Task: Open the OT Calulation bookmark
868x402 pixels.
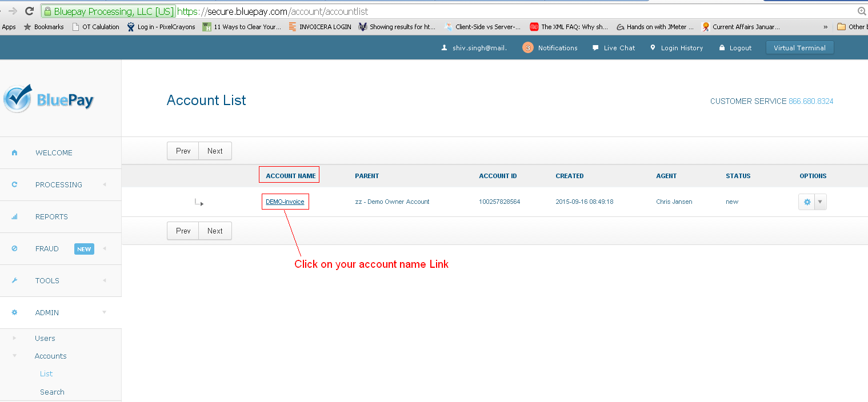Action: click(95, 27)
